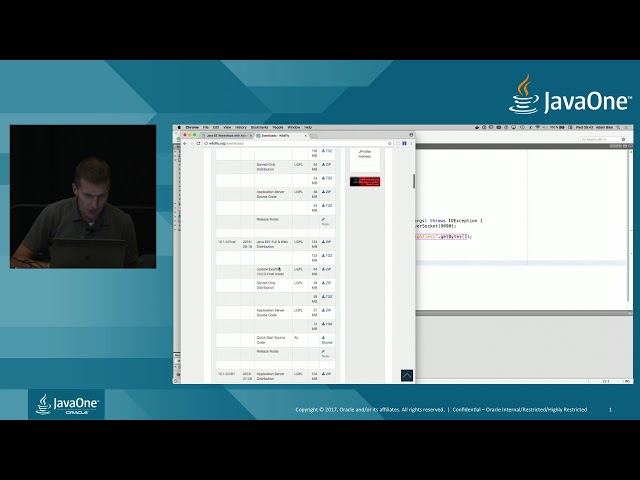Open the Apple menu
The image size is (640, 480).
click(179, 127)
